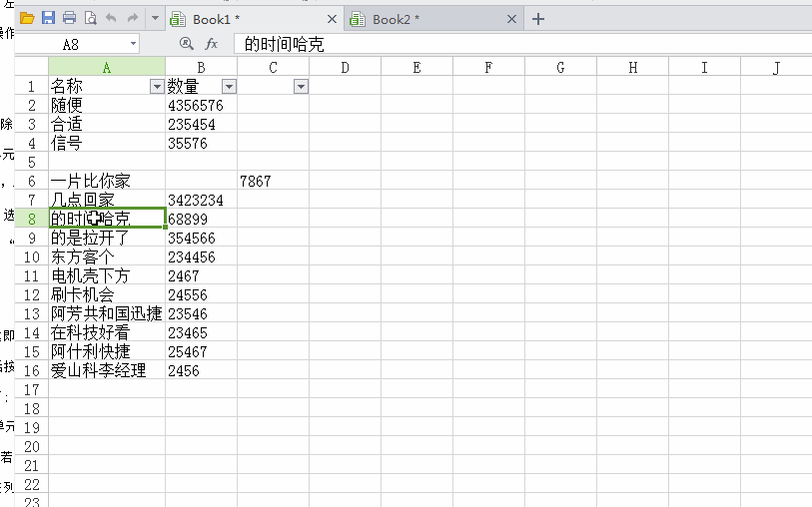Viewport: 812px width, 507px height.
Task: Click the cell containing 电机壳下方
Action: [107, 275]
